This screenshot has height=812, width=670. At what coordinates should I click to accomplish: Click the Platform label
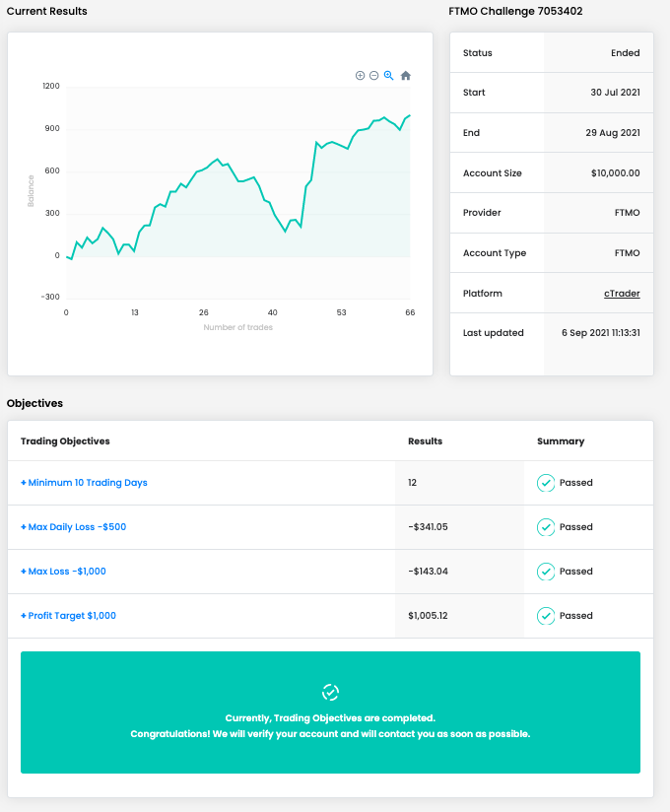pyautogui.click(x=483, y=294)
